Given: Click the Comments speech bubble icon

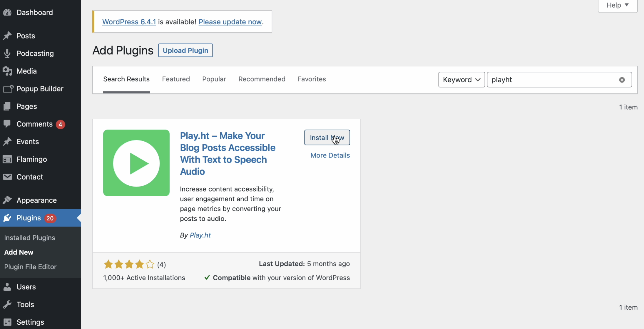Looking at the screenshot, I should [7, 124].
